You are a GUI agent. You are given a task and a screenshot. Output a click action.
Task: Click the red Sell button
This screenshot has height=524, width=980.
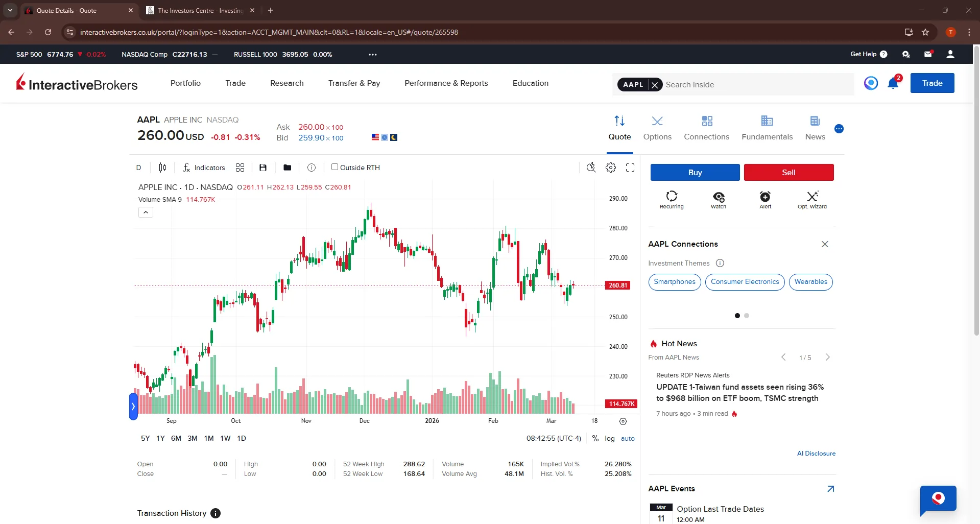(x=788, y=173)
